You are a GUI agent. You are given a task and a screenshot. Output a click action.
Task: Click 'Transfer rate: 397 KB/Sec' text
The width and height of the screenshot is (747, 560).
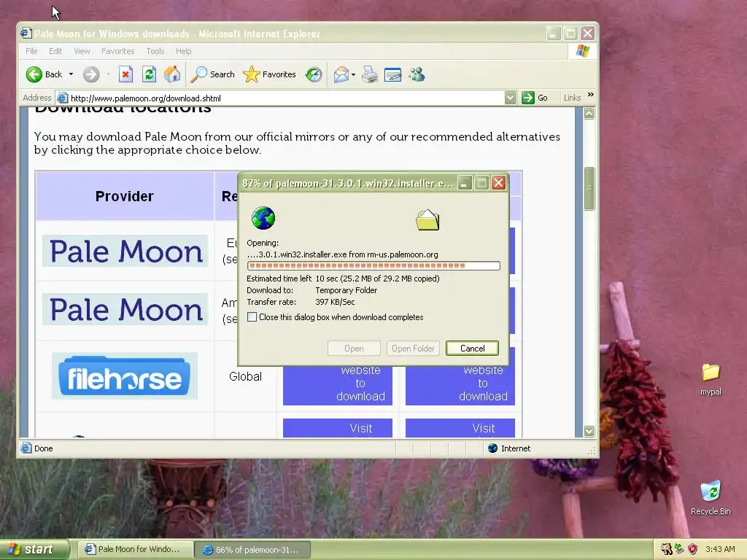click(301, 302)
